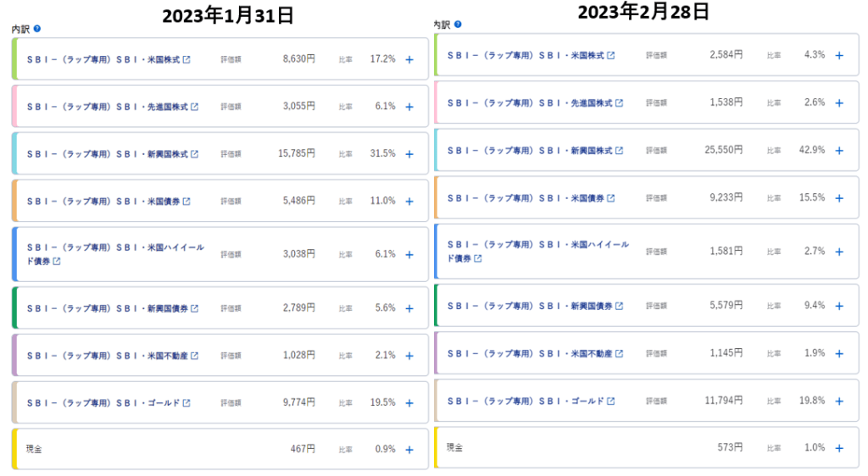Viewport: 868px width, 476px height.
Task: Open external link icon for ゴールド in the February list
Action: tap(611, 401)
